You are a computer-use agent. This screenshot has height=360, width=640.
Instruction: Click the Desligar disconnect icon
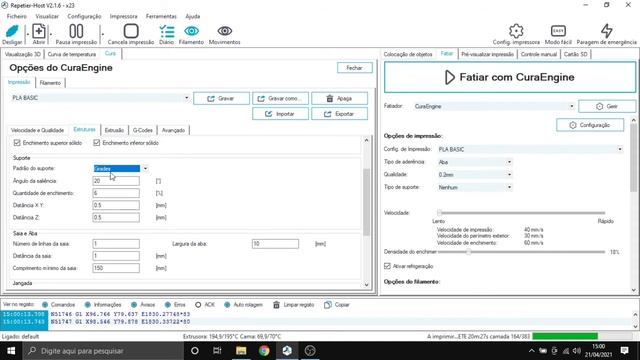[12, 31]
